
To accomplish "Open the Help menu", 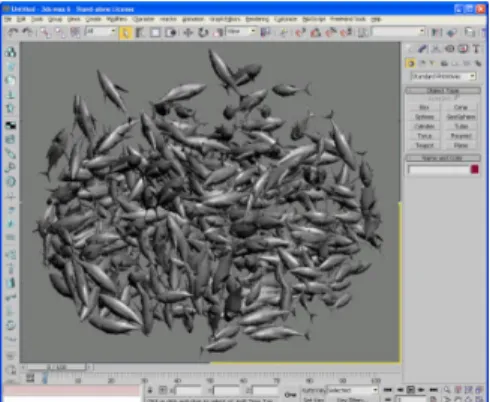I will coord(376,19).
